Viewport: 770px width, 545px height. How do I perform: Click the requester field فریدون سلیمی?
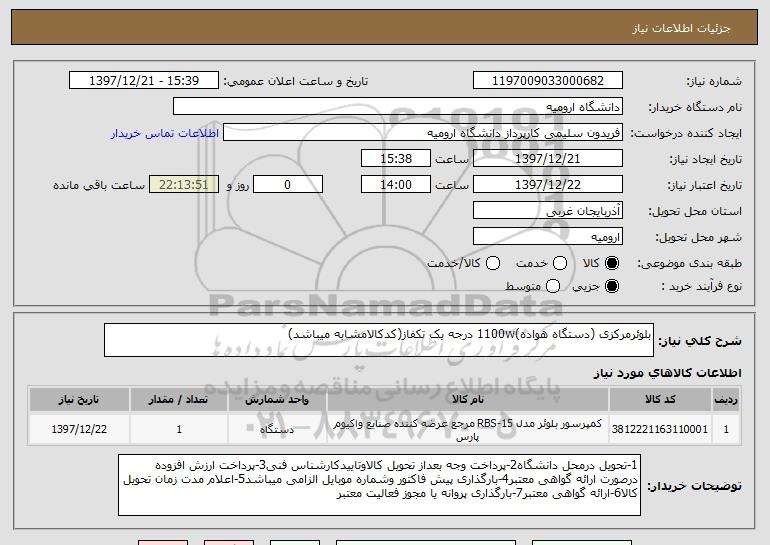point(423,133)
